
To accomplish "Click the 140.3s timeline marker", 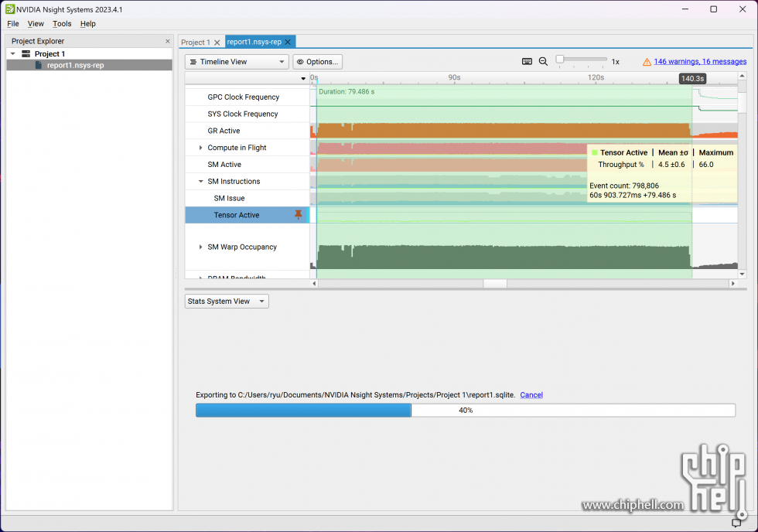I will 692,78.
